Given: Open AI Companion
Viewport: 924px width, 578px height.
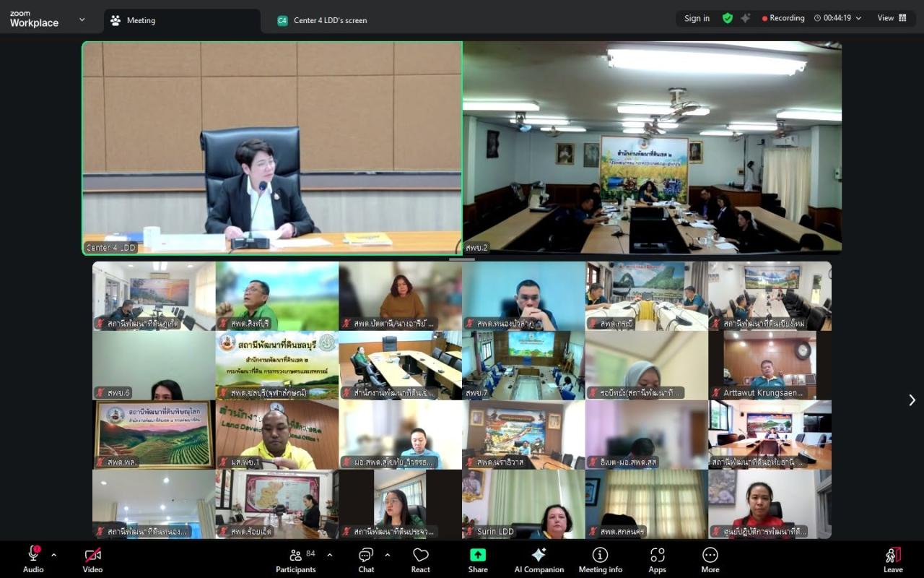Looking at the screenshot, I should pyautogui.click(x=539, y=560).
